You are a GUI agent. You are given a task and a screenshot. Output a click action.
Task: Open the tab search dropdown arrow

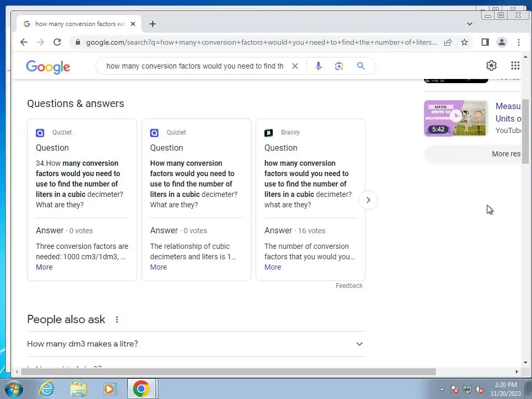point(470,24)
